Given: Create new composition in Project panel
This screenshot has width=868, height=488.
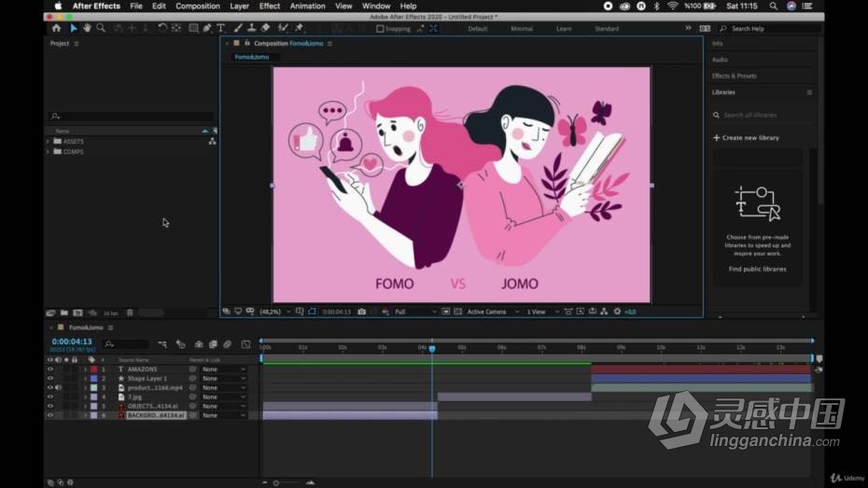Looking at the screenshot, I should [77, 314].
